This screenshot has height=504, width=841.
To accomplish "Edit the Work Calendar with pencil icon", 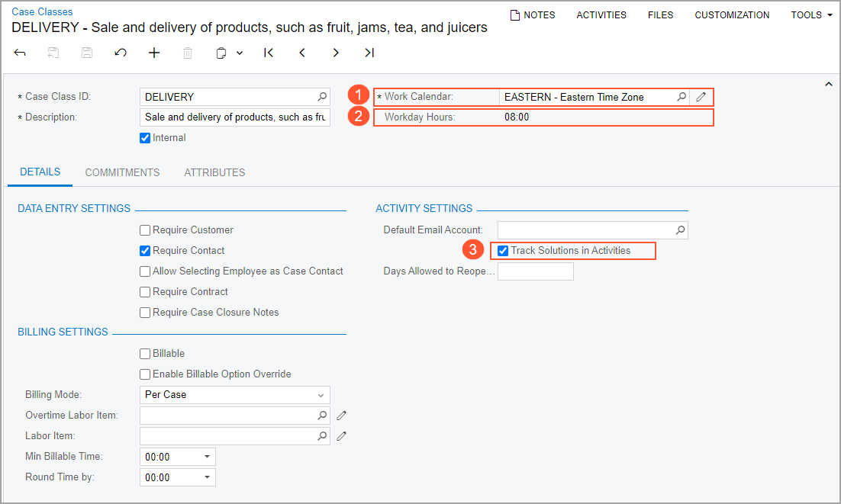I will click(701, 97).
